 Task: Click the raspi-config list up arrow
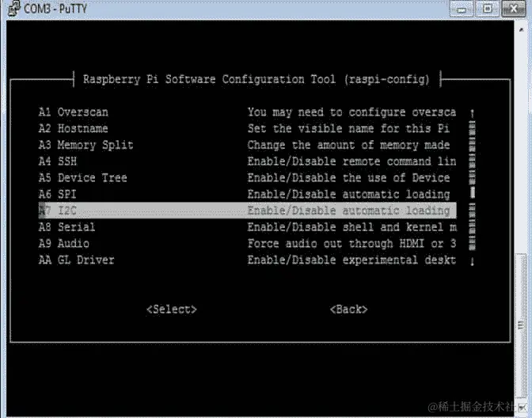point(472,112)
